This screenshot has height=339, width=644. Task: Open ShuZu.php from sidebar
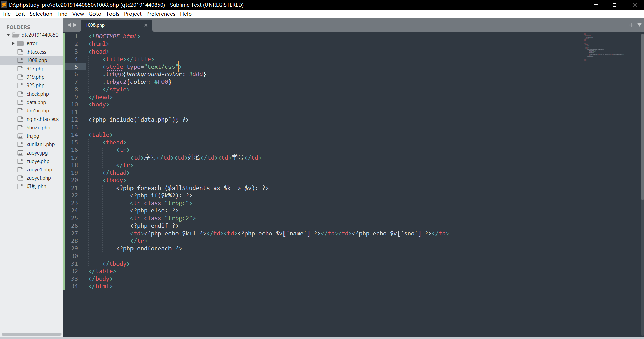pos(38,128)
